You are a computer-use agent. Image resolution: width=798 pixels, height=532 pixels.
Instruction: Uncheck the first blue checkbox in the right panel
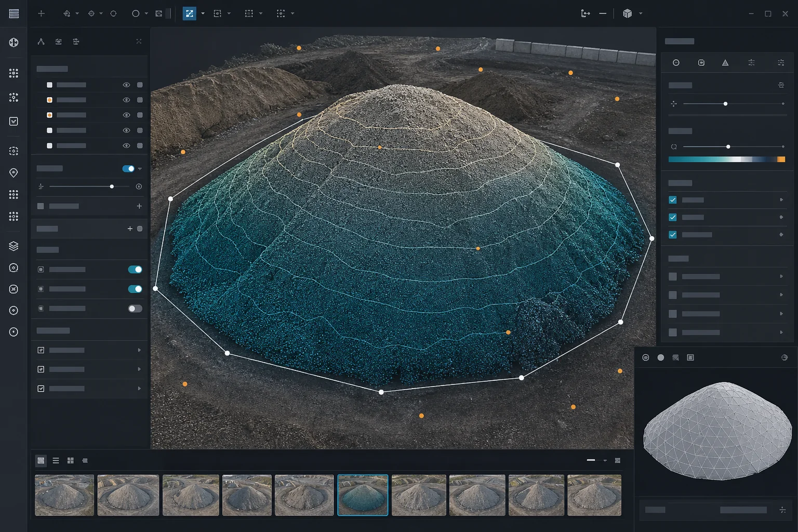click(673, 200)
